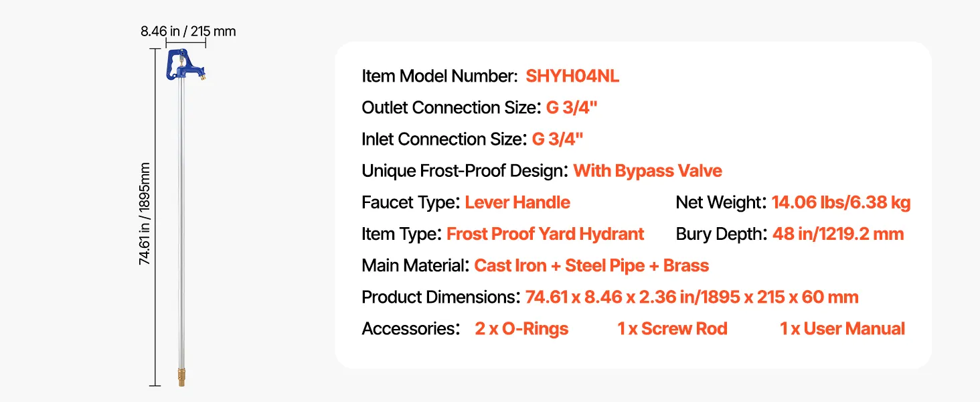Click the 2 x O-Rings accessory
The width and height of the screenshot is (980, 402).
tap(521, 329)
